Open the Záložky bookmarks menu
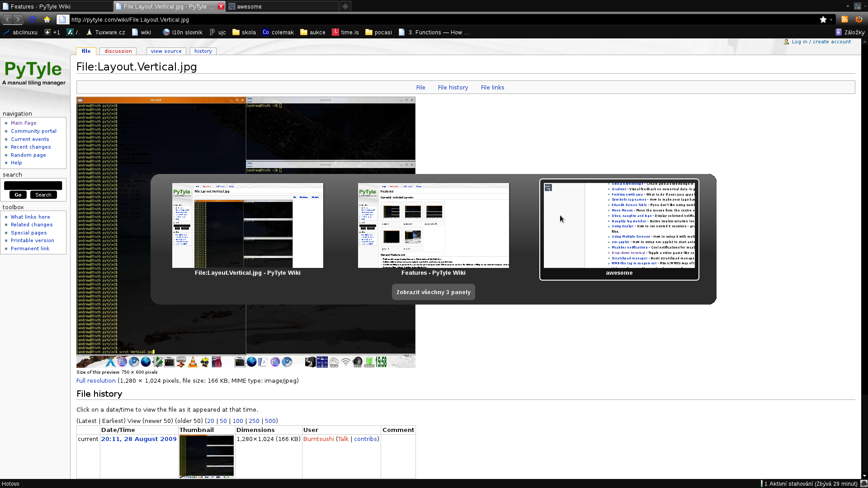868x488 pixels. [x=850, y=33]
